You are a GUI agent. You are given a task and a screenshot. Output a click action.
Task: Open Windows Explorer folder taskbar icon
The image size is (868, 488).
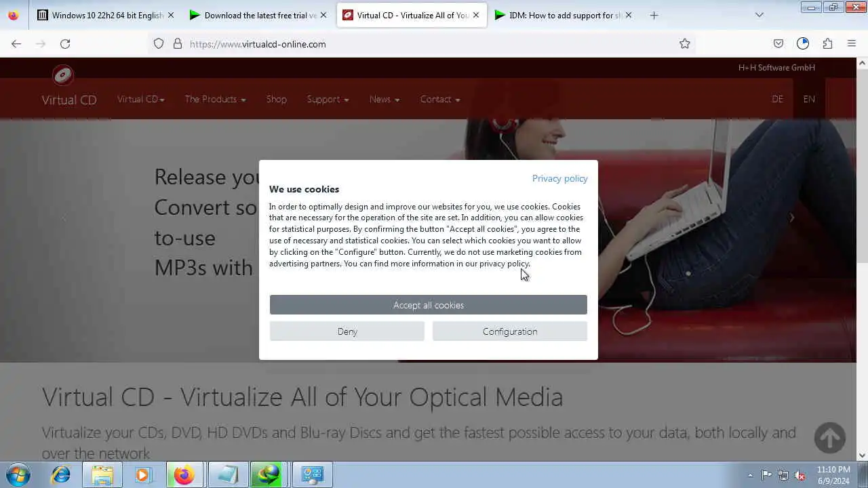(x=102, y=474)
